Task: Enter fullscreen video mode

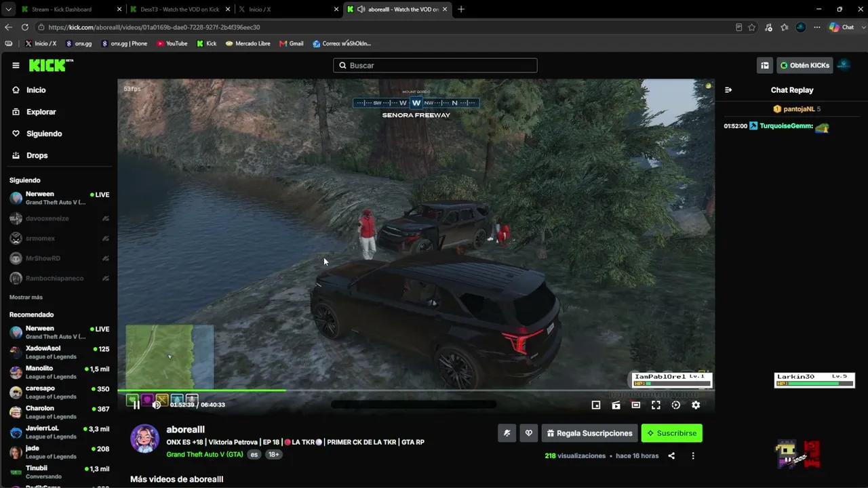Action: (656, 405)
